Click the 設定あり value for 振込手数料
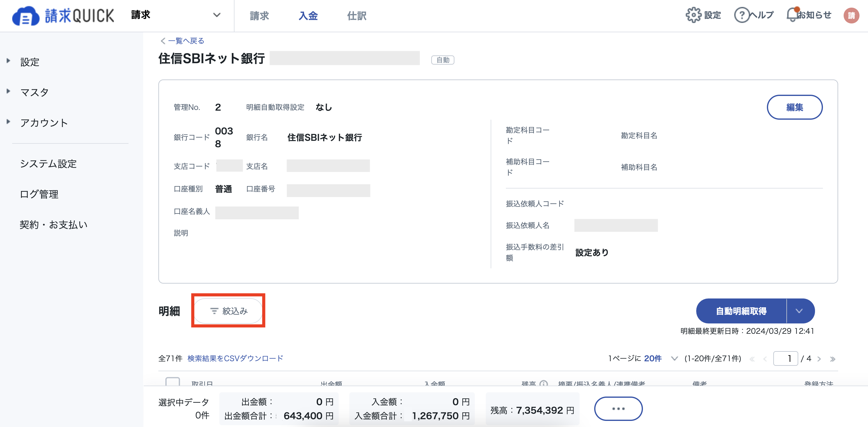 pos(592,252)
